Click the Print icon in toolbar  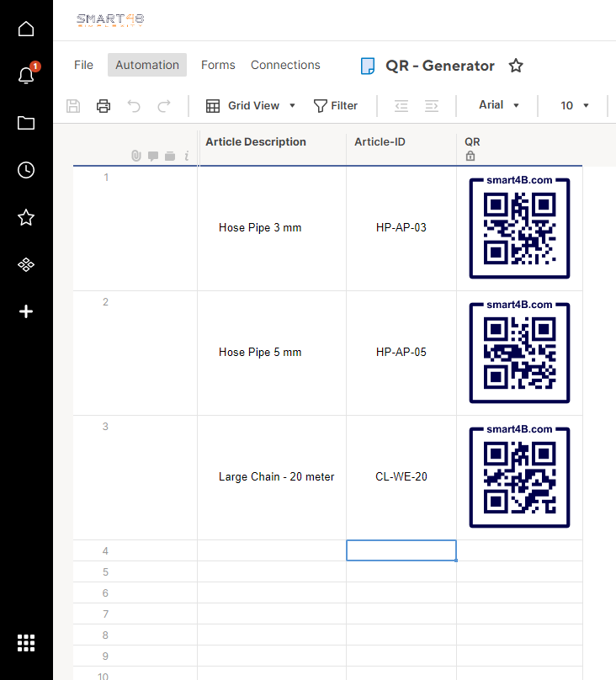click(x=104, y=106)
